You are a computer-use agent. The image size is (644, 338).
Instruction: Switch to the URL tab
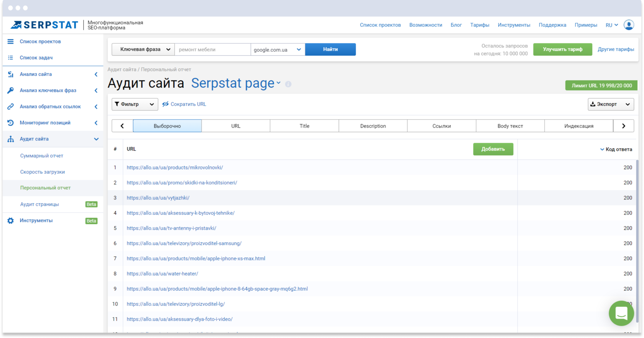point(236,126)
